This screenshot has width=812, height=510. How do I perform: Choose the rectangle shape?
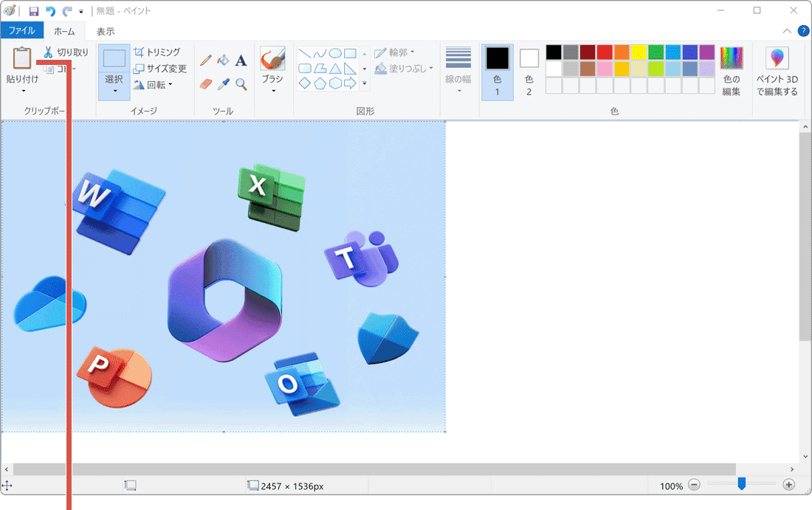pyautogui.click(x=351, y=53)
